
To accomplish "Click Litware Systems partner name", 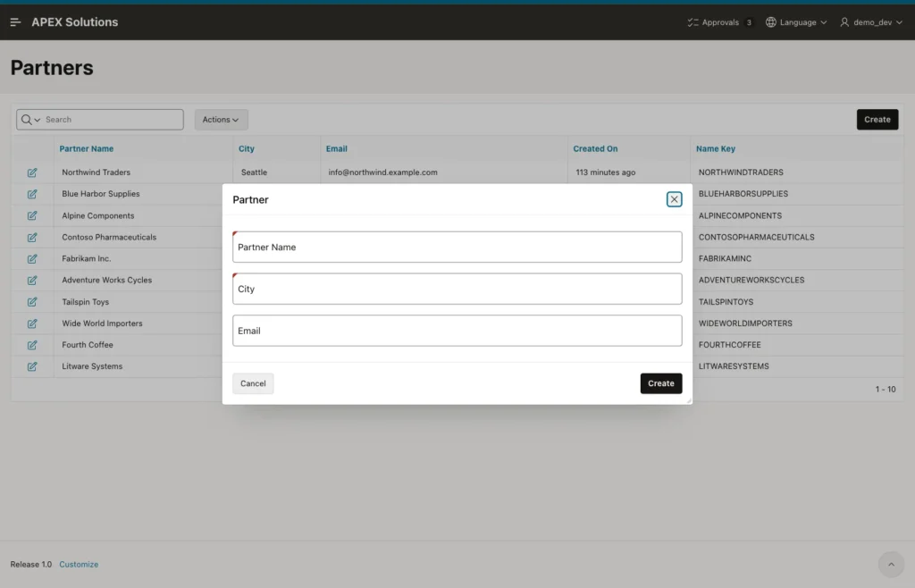I will click(x=92, y=366).
